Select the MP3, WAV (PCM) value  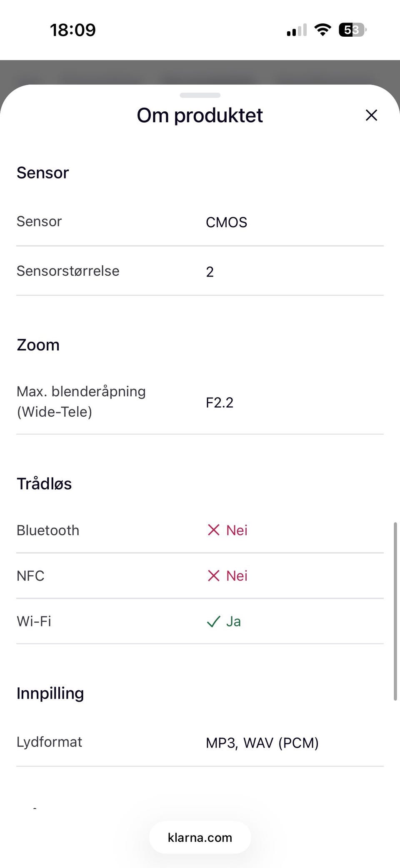262,743
